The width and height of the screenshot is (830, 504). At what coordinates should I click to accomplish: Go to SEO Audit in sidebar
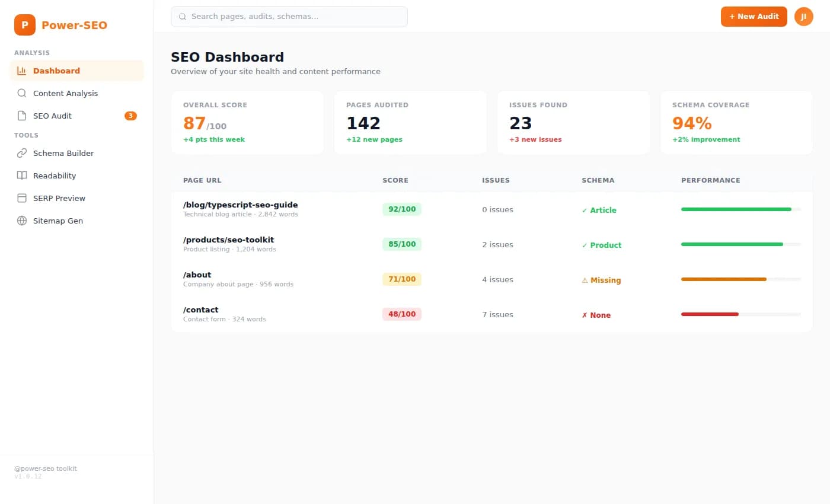pyautogui.click(x=77, y=116)
